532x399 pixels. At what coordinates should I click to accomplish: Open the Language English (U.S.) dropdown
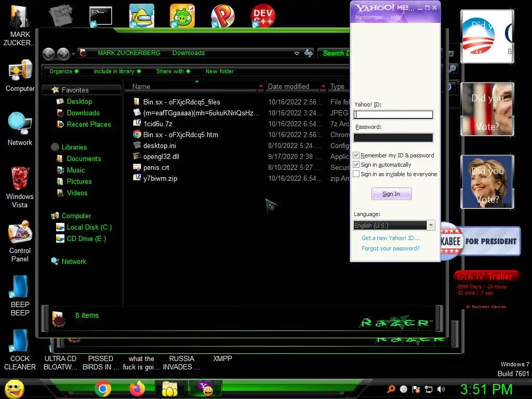coord(394,225)
